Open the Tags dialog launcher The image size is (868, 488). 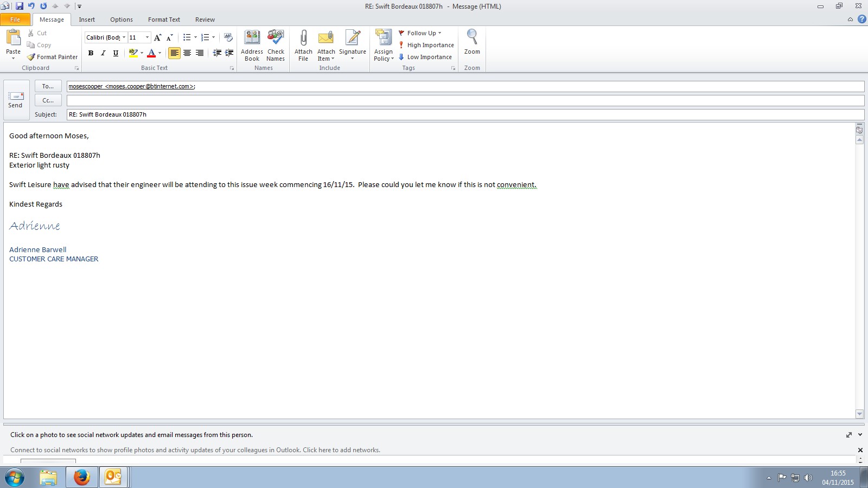pos(453,68)
